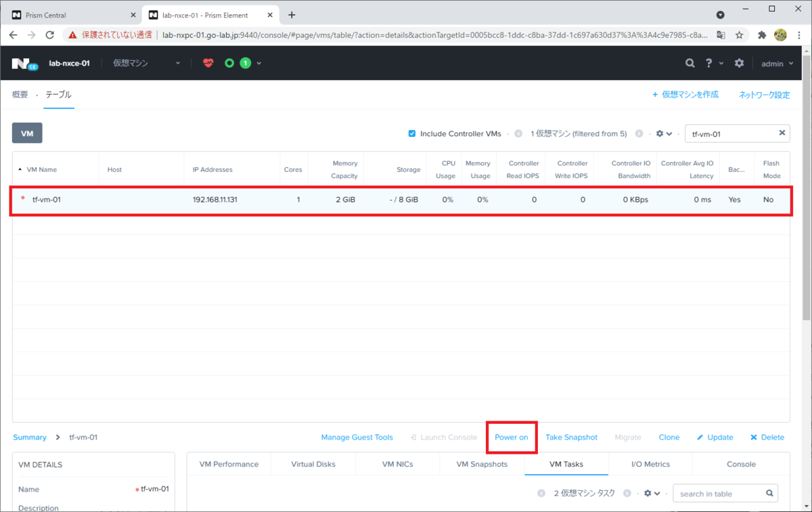Expand the tasks dropdown chevron beside badge
Viewport: 812px width, 512px height.
(258, 64)
